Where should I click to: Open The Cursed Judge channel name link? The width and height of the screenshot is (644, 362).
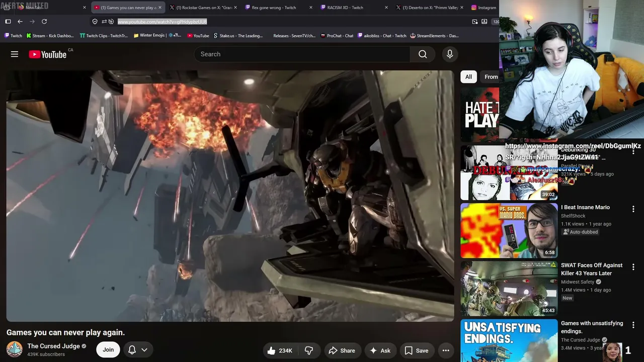(54, 346)
